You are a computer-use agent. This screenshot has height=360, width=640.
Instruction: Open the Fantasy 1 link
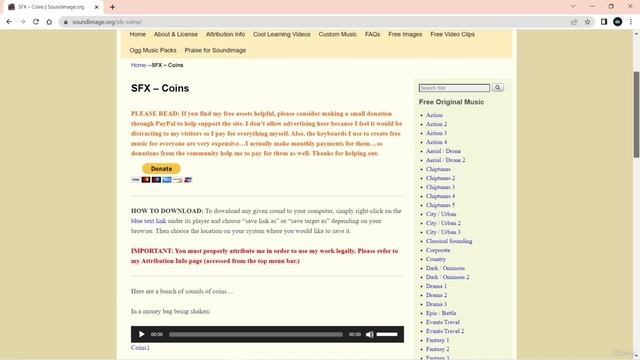coord(438,340)
